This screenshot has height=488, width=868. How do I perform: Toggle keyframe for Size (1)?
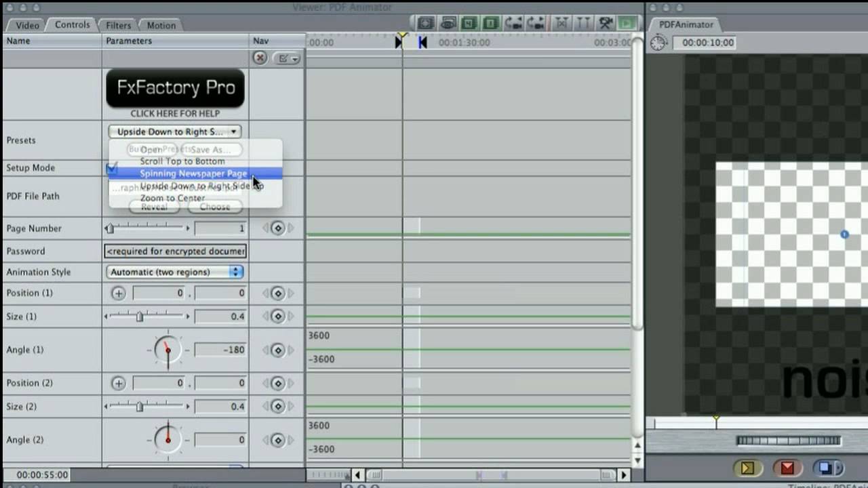tap(278, 316)
